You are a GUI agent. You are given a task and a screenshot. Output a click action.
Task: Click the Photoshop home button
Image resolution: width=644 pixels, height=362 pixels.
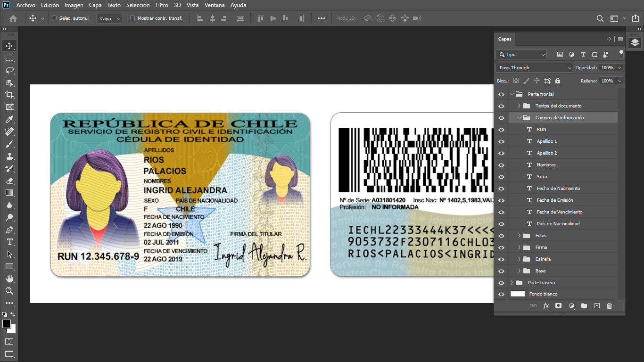point(13,18)
